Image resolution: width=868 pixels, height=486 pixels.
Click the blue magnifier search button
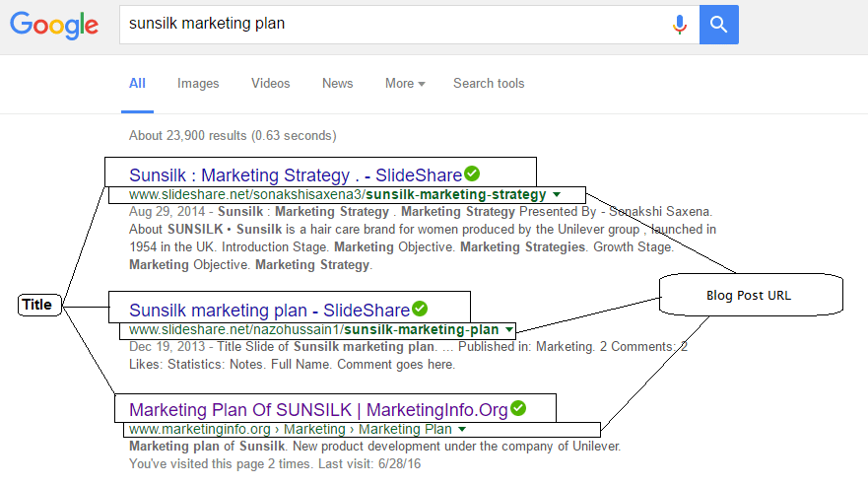tap(718, 25)
